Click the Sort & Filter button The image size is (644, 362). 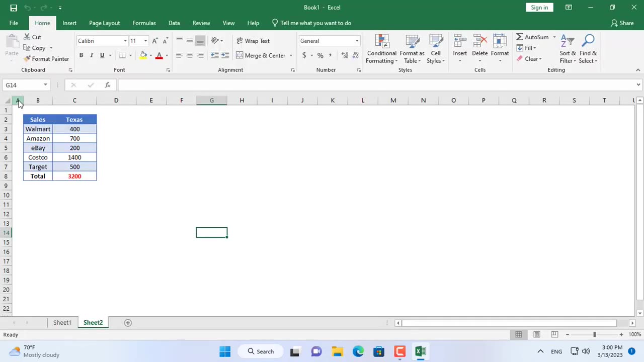pos(568,49)
